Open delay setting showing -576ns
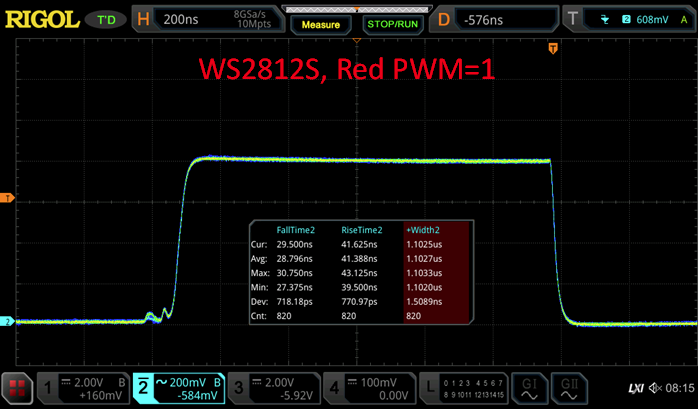Viewport: 698px width, 409px height. coord(483,20)
